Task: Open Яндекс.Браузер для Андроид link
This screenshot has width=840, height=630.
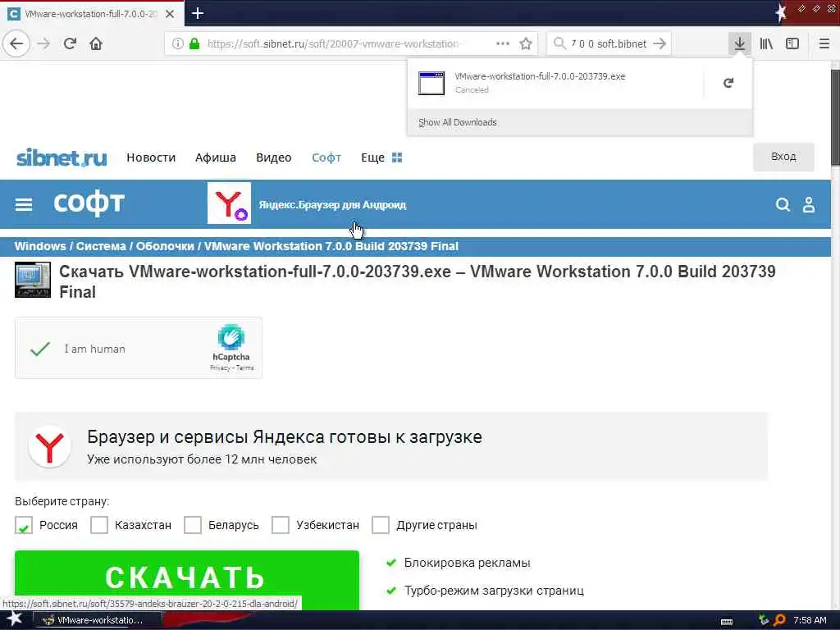Action: click(x=332, y=204)
